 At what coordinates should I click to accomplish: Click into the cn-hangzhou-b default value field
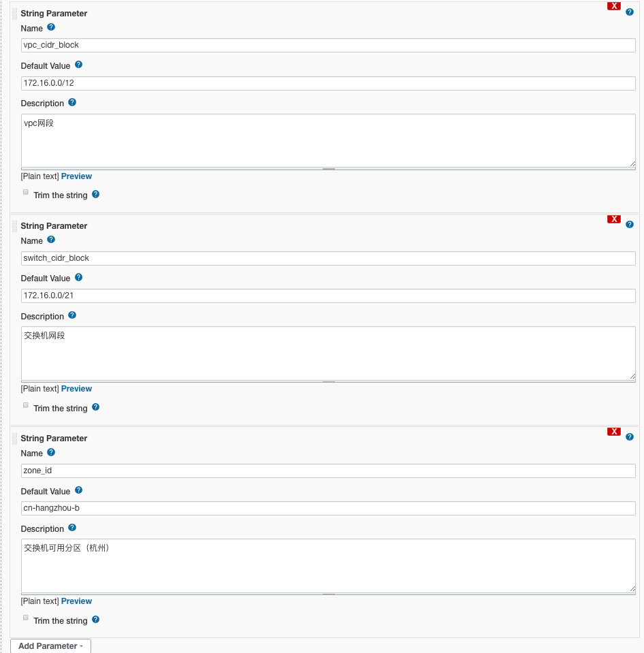(x=328, y=508)
